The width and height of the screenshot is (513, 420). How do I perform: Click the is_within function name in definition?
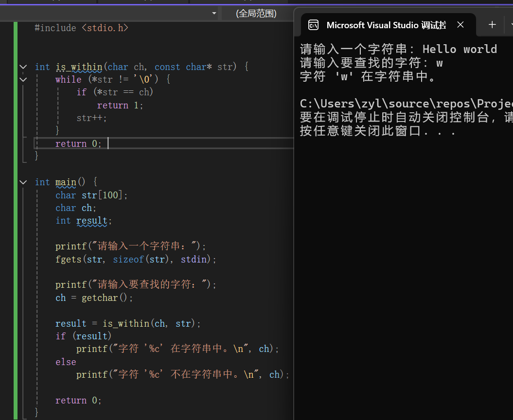[79, 67]
